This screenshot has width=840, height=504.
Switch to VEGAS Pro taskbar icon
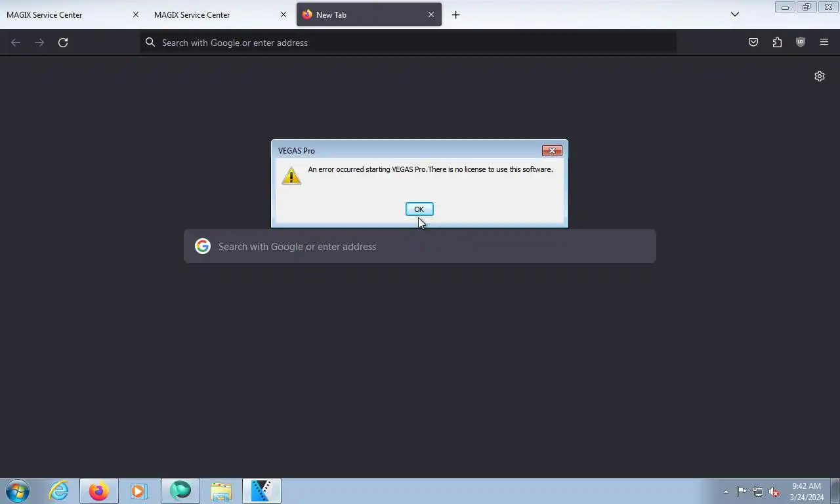[x=262, y=491]
